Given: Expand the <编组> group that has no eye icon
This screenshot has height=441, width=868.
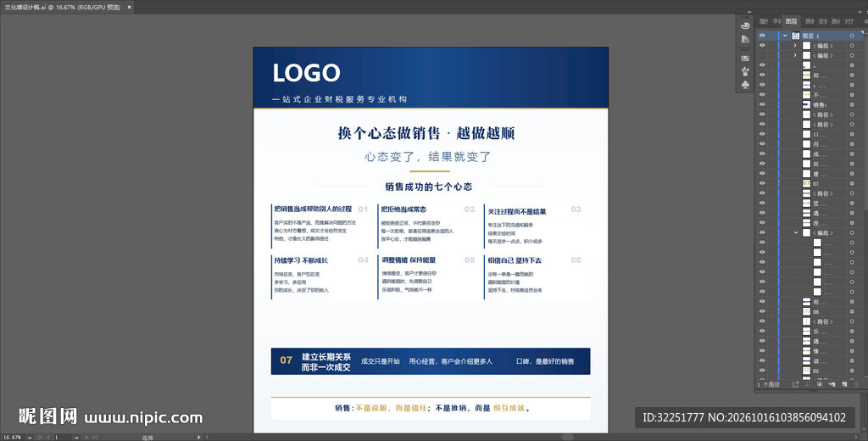Looking at the screenshot, I should (795, 55).
